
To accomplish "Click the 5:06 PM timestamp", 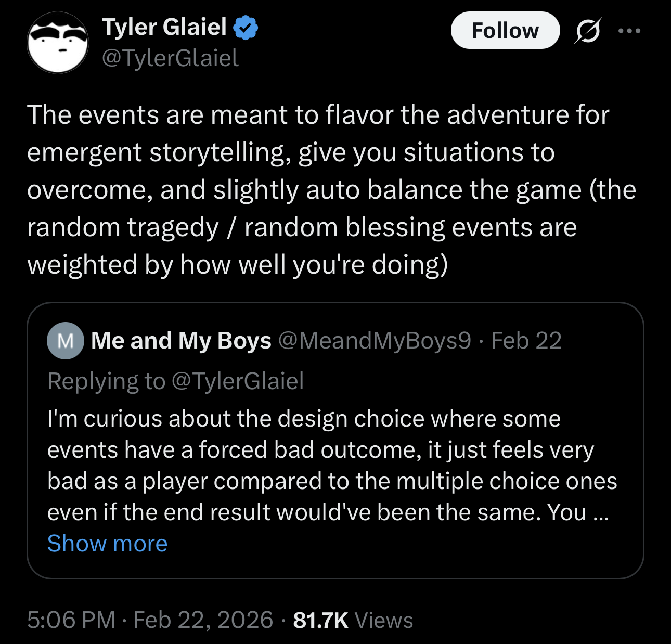I will [71, 620].
